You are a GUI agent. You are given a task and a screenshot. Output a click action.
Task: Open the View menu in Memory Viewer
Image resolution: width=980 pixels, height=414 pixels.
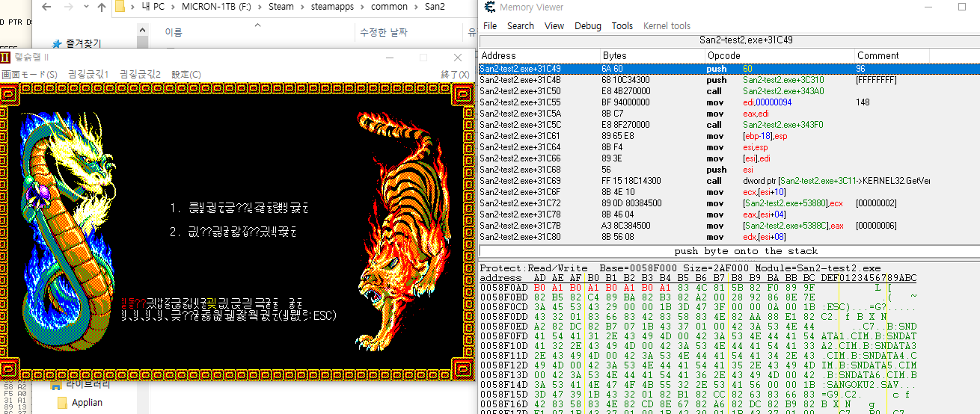coord(554,25)
